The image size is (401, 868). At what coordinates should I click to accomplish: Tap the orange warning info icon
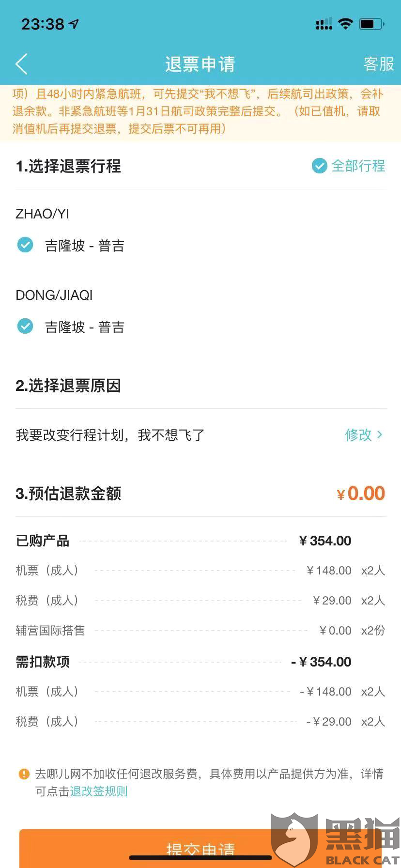tap(24, 774)
